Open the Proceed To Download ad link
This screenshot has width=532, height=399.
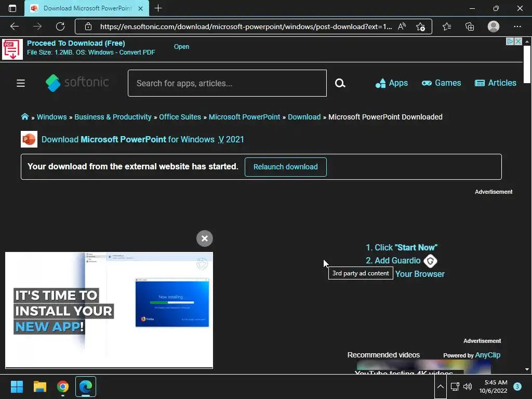click(76, 43)
